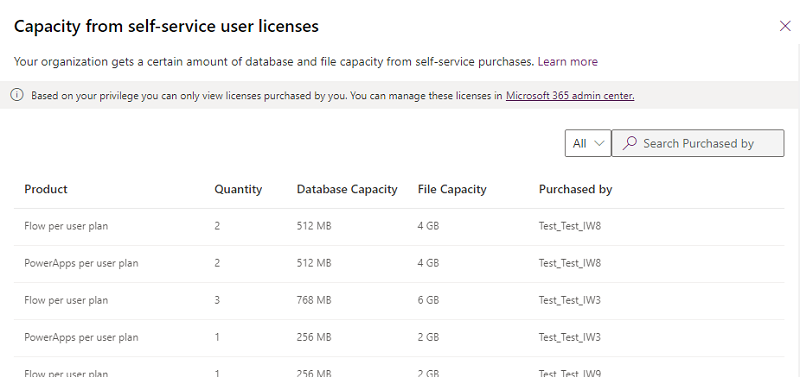Select the first Flow per user plan row

click(x=399, y=226)
